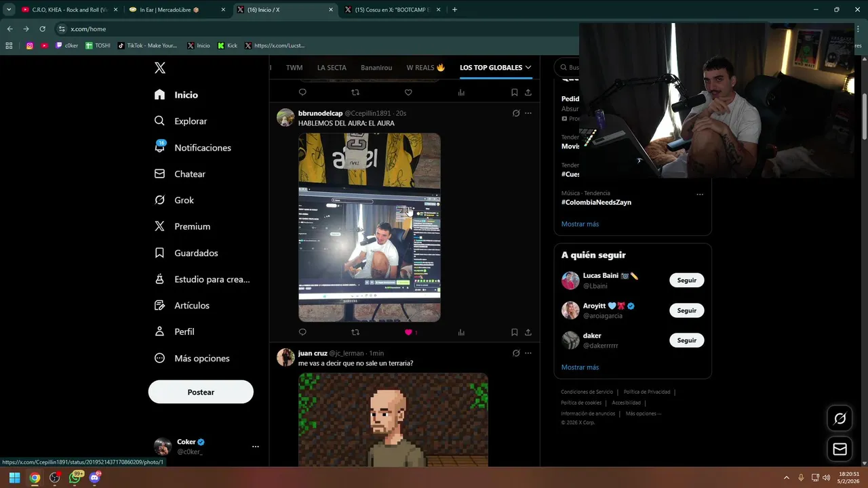Open the floating Grok button
The image size is (868, 488).
tap(840, 419)
